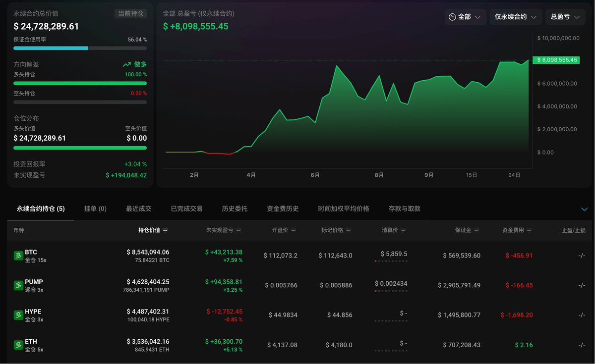Open the 资金费历史 tab
This screenshot has width=595, height=364.
pos(283,209)
